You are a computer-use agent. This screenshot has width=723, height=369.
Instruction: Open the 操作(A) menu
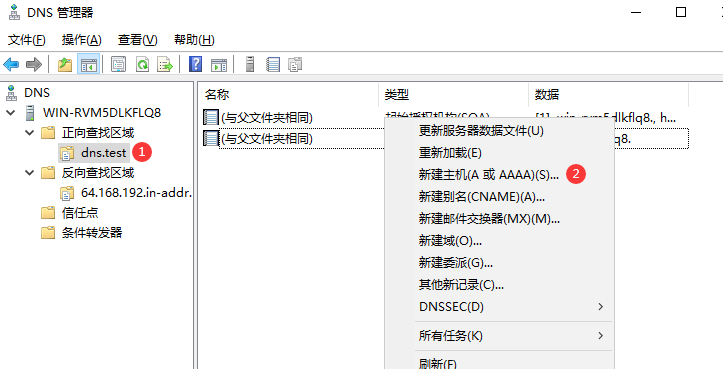(x=82, y=40)
